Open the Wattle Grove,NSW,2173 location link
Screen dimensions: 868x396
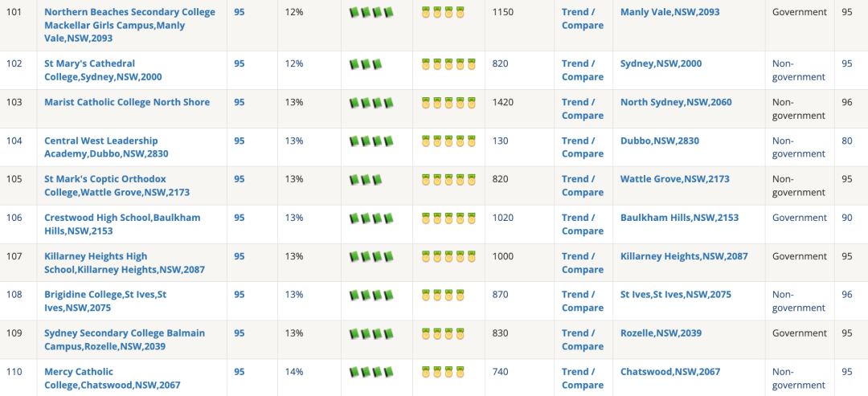tap(675, 179)
